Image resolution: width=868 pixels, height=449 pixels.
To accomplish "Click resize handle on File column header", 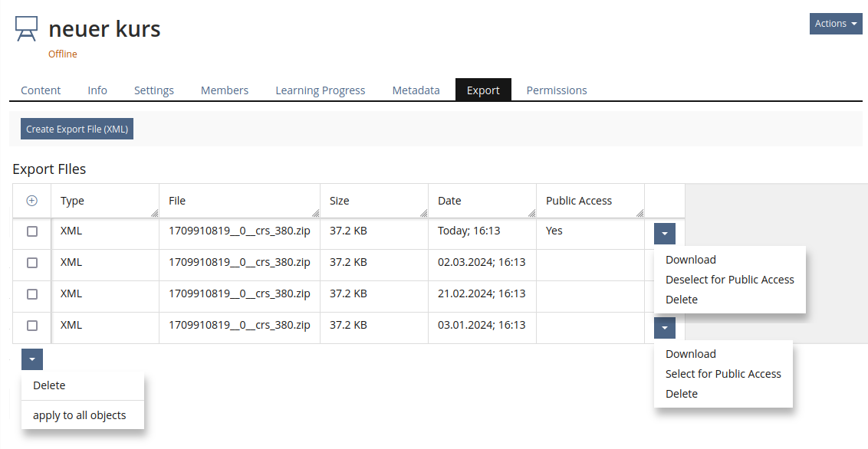I will [x=315, y=214].
